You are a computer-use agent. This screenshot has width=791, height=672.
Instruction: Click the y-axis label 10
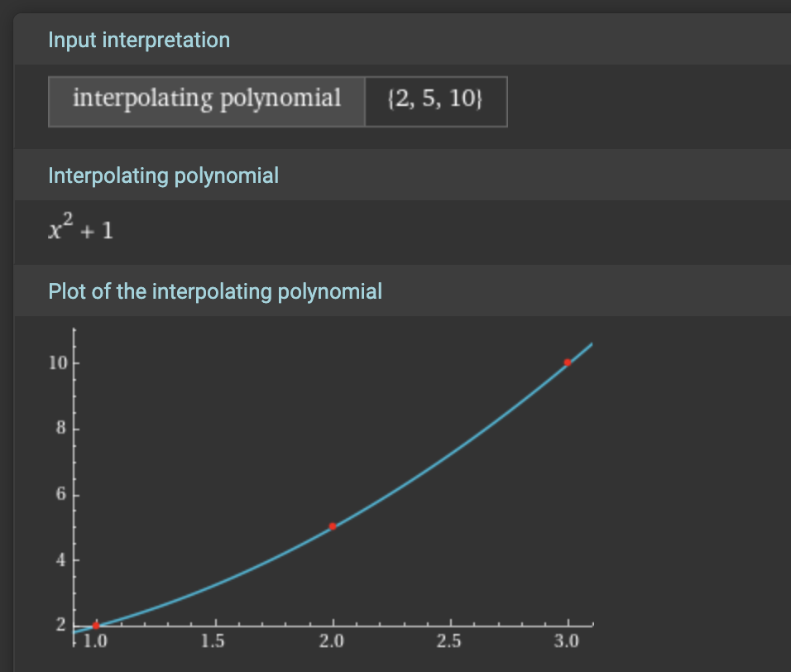point(58,363)
